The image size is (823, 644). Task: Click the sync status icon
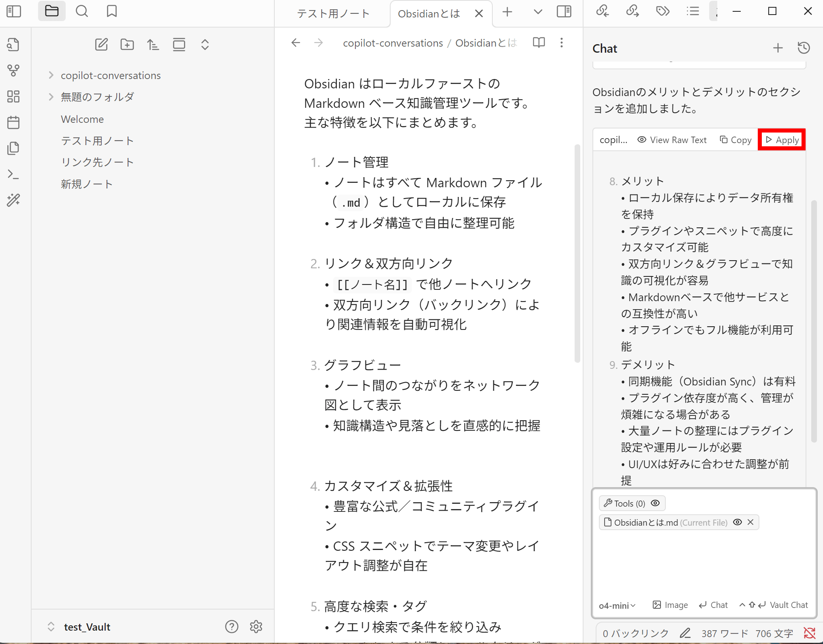click(x=810, y=633)
